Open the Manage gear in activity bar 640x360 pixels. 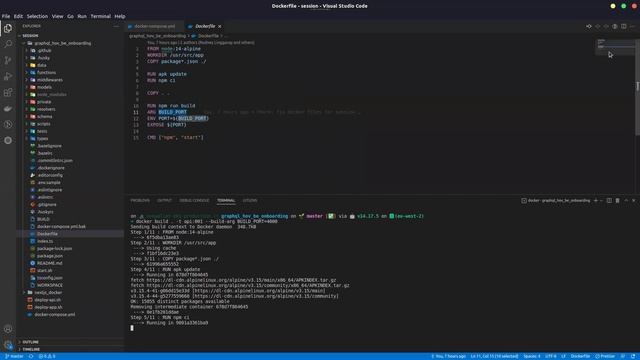(8, 345)
